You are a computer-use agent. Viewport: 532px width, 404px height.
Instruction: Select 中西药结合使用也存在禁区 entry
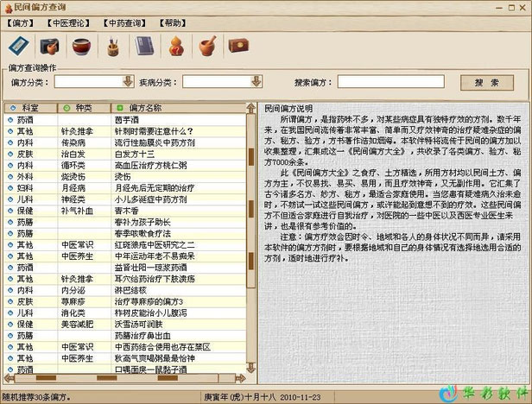125,347
